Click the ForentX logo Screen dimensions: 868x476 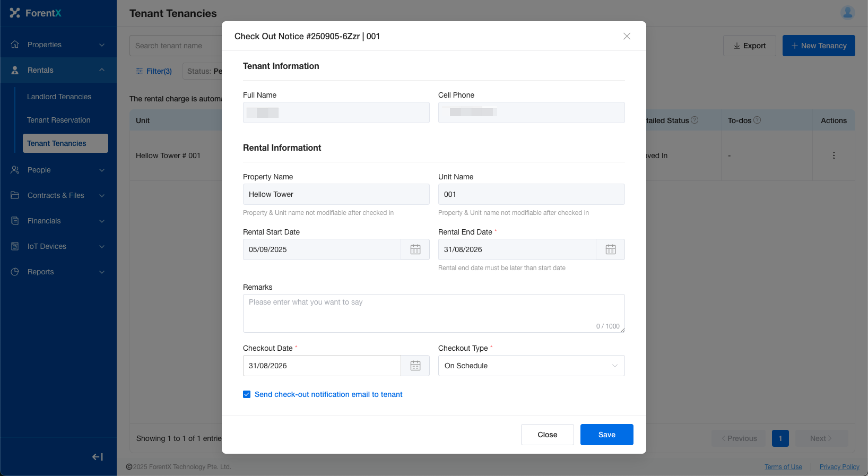pyautogui.click(x=36, y=13)
